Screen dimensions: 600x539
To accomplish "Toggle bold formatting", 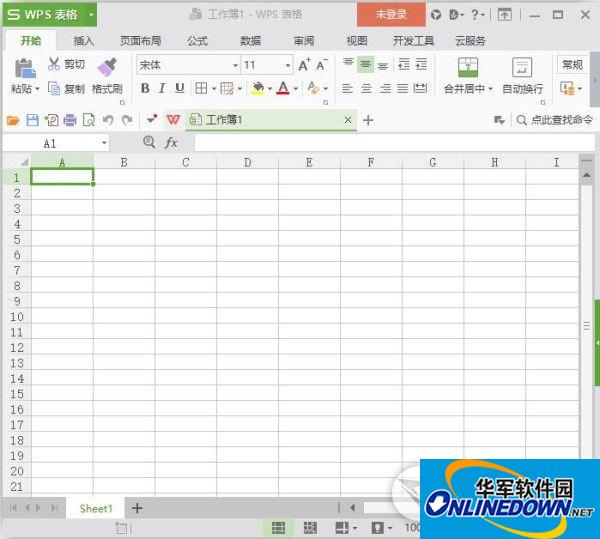I will click(x=145, y=88).
